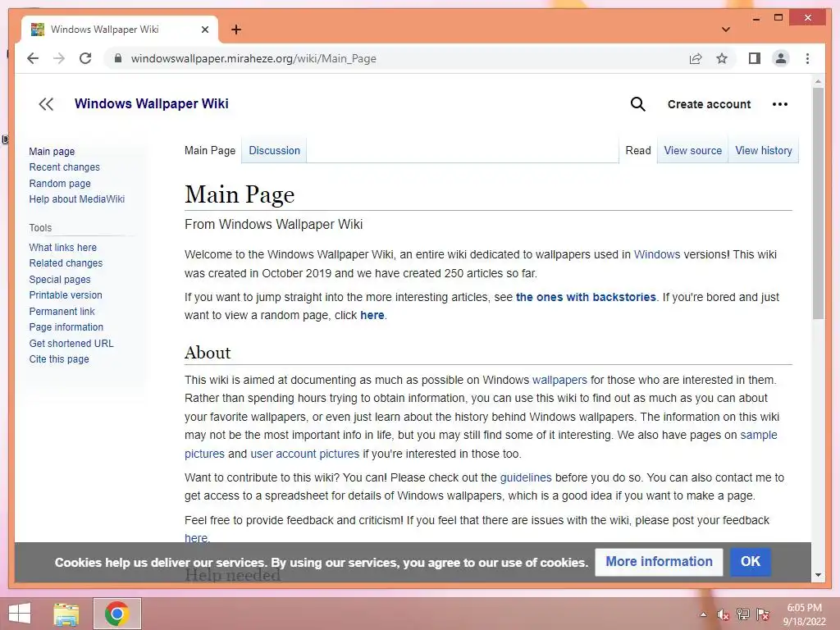Open File Explorer from the taskbar
The width and height of the screenshot is (840, 630).
(x=66, y=614)
